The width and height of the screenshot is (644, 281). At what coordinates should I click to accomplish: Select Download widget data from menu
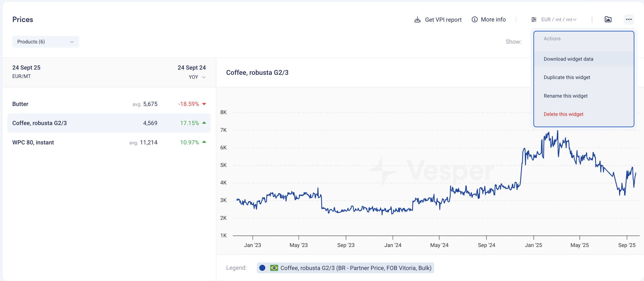tap(568, 59)
